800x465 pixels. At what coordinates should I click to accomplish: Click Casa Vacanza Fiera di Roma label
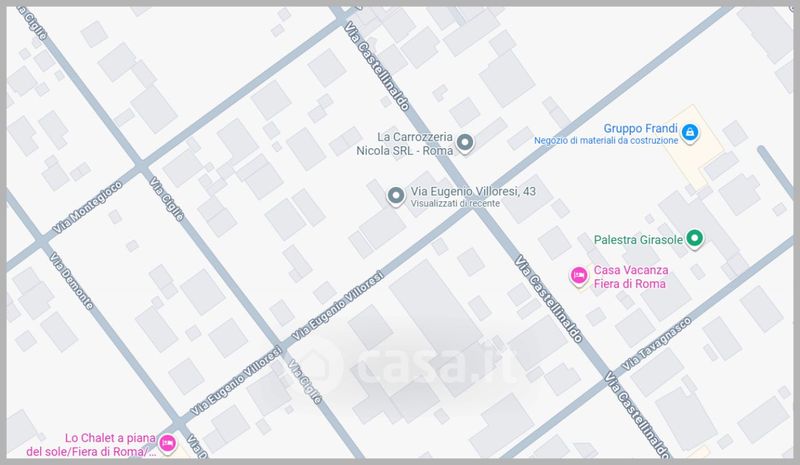pos(630,277)
